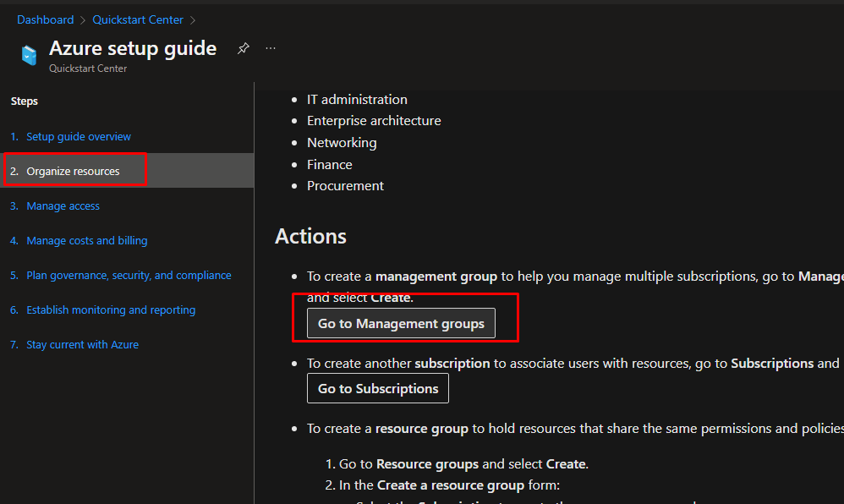Click the Enterprise architecture list item

[374, 121]
